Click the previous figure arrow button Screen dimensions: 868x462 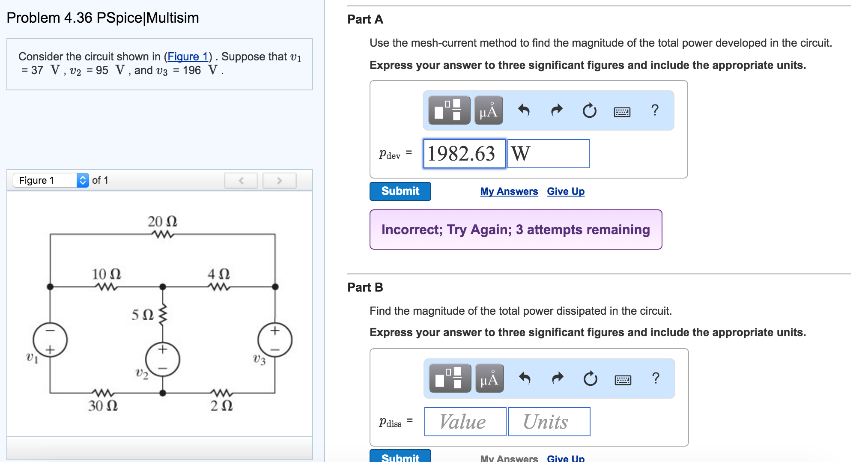pyautogui.click(x=241, y=180)
